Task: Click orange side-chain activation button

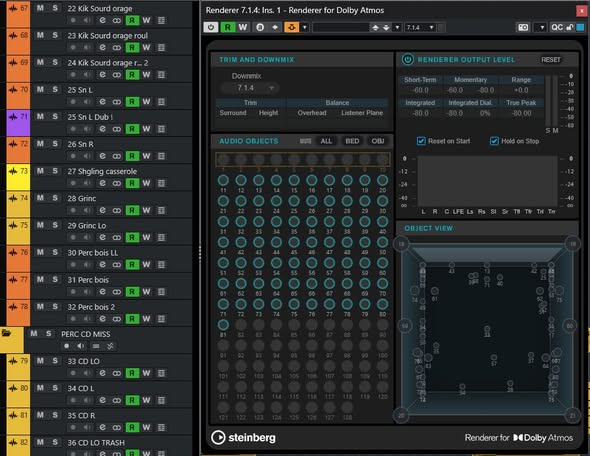Action: pos(292,27)
